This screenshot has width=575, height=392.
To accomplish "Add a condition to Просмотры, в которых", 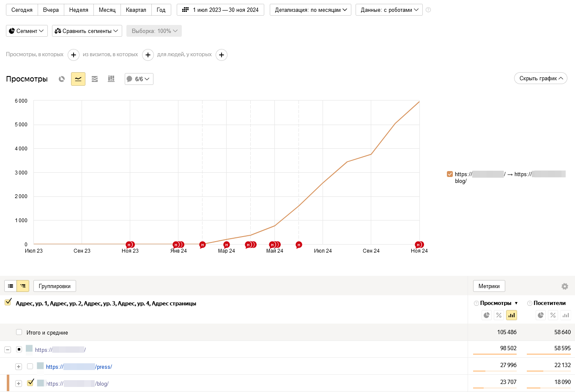I will point(74,55).
